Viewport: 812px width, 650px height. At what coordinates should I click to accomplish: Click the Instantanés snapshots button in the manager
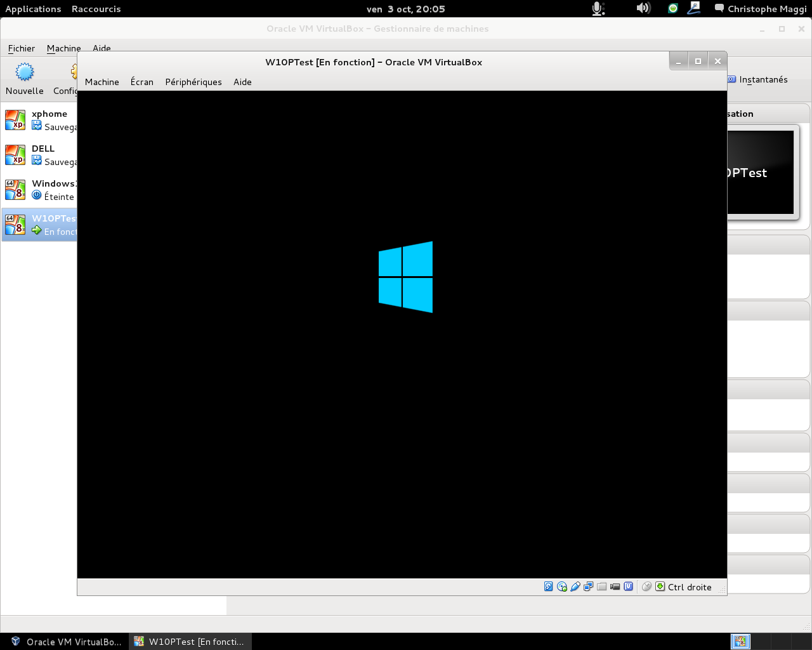[x=757, y=79]
